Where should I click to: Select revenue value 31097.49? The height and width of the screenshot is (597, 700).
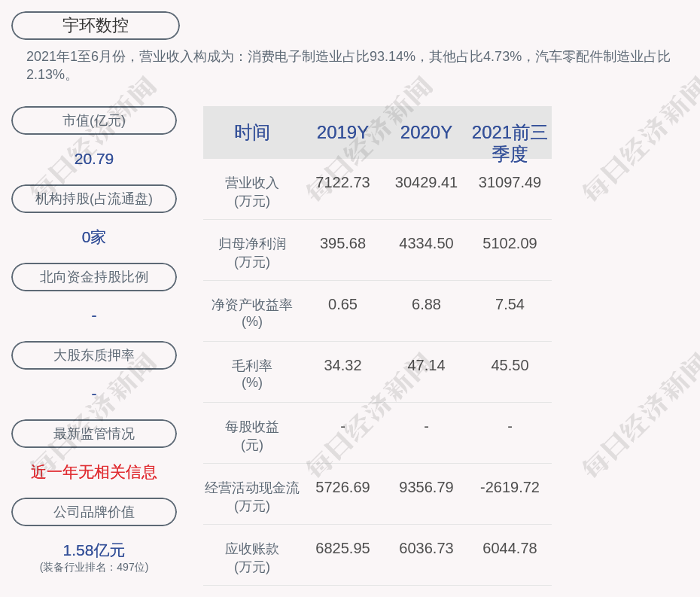(x=510, y=182)
